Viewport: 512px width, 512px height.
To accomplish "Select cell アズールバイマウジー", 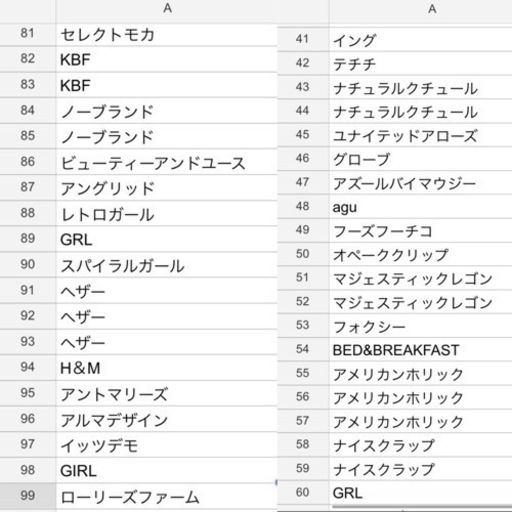I will [421, 183].
